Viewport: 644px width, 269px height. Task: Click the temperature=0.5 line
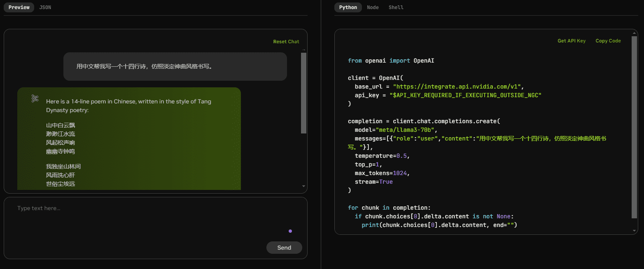[382, 156]
